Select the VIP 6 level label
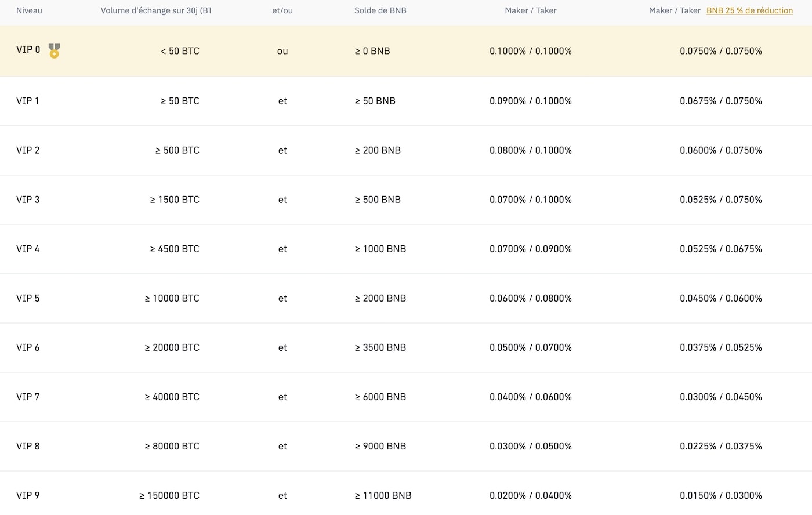Image resolution: width=812 pixels, height=515 pixels. pyautogui.click(x=28, y=347)
